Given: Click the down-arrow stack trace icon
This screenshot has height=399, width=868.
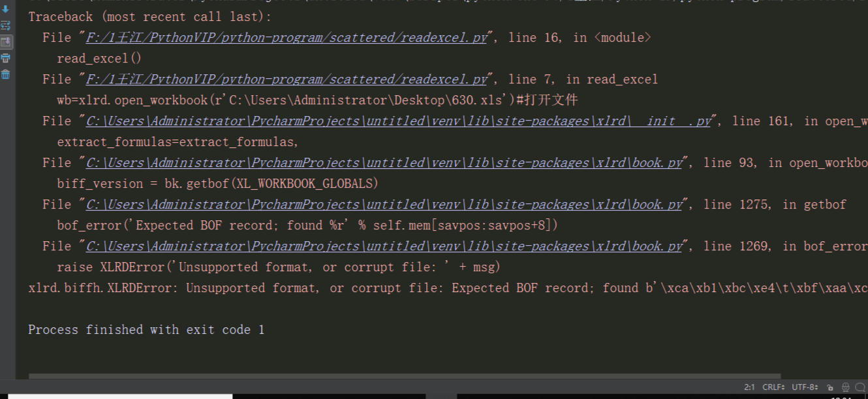Looking at the screenshot, I should coord(6,10).
